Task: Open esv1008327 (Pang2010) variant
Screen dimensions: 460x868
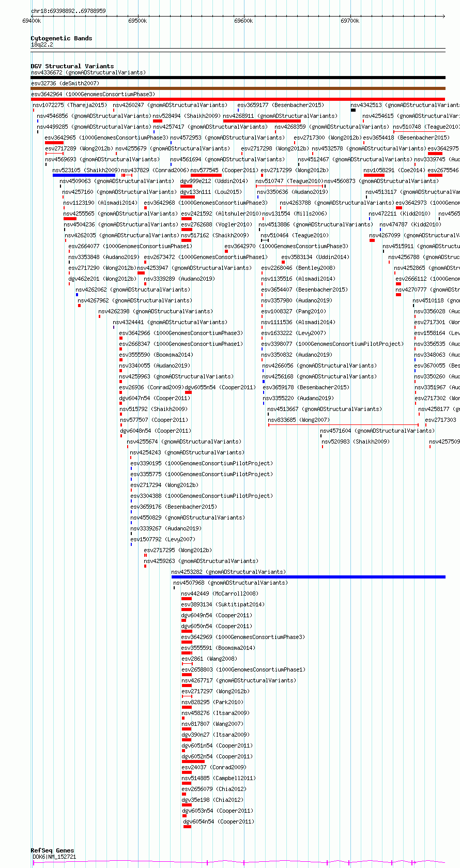Action: click(294, 311)
